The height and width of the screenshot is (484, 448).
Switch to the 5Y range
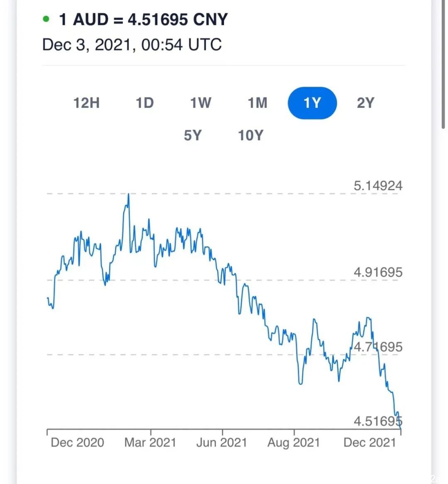(192, 135)
